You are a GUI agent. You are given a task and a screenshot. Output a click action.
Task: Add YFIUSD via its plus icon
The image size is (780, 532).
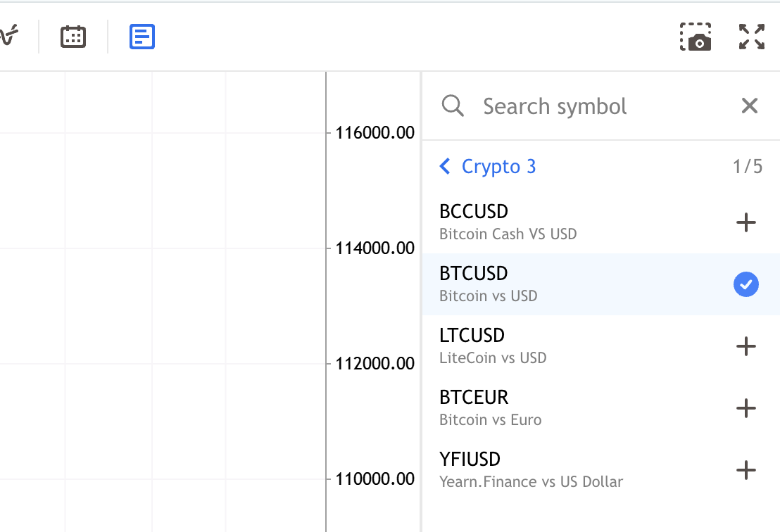pyautogui.click(x=746, y=470)
